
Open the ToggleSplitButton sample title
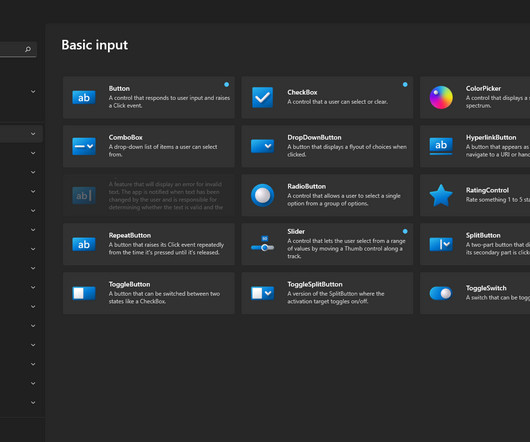point(315,285)
